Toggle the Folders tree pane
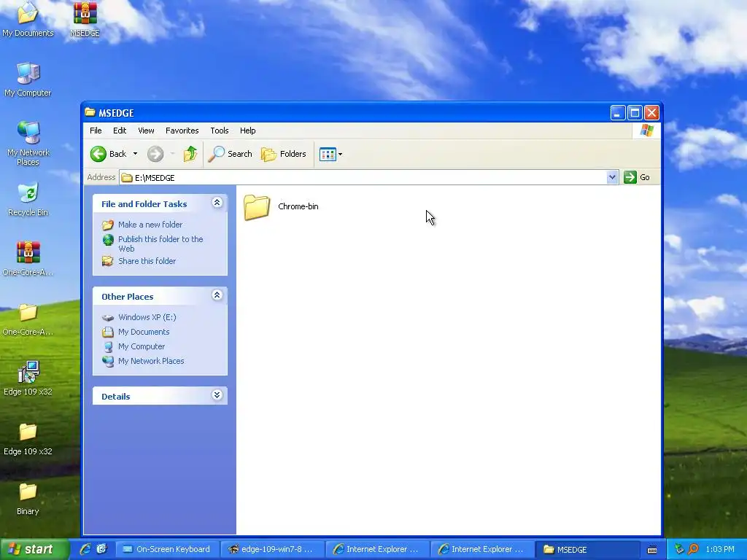 [284, 154]
